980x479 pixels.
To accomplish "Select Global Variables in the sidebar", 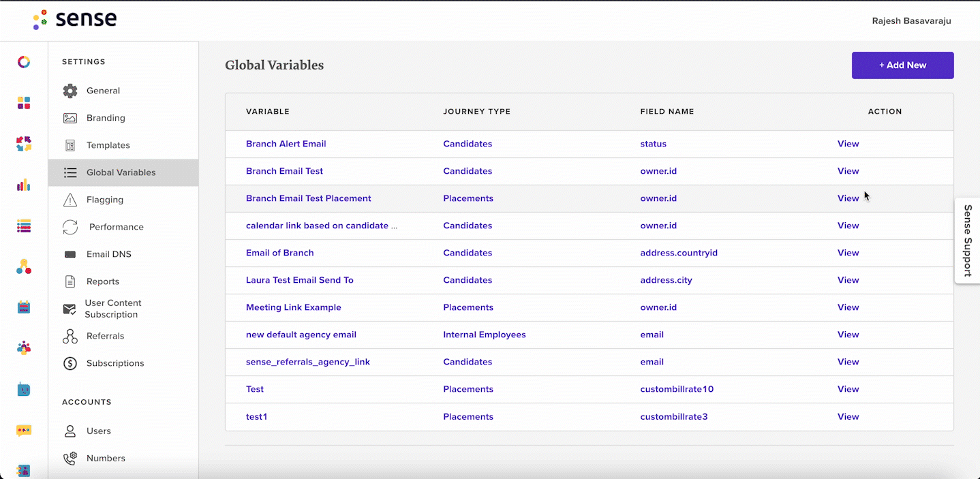I will point(123,172).
